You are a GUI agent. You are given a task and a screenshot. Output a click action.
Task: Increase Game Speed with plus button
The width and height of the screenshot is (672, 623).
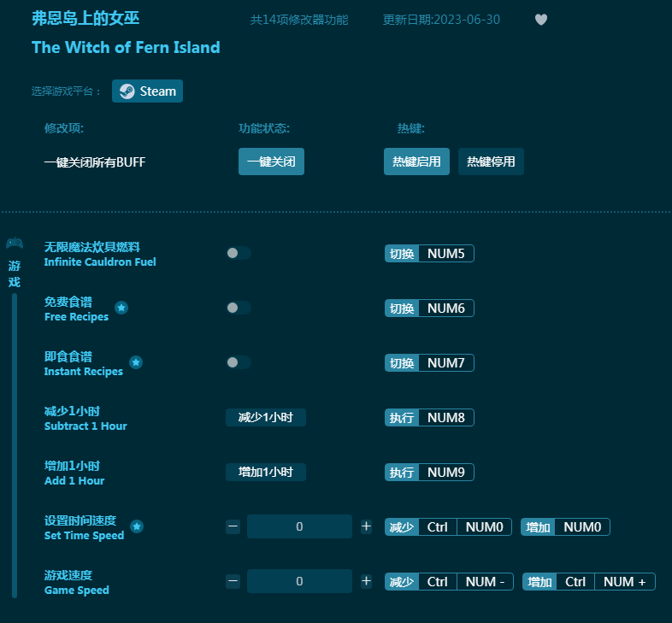pyautogui.click(x=366, y=581)
